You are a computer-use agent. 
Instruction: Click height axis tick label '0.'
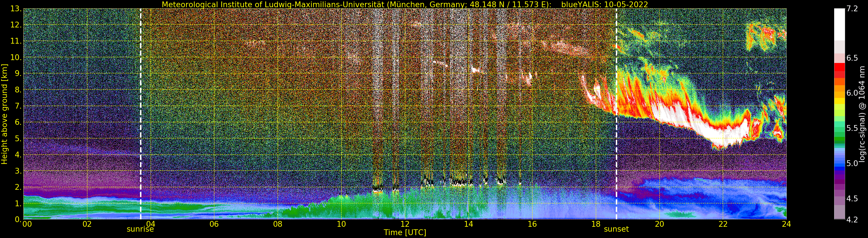[18, 219]
